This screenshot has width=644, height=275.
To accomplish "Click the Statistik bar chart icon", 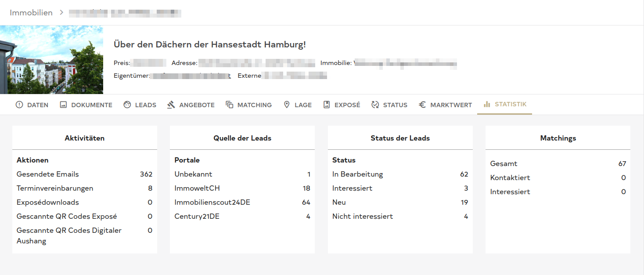I will pyautogui.click(x=487, y=105).
